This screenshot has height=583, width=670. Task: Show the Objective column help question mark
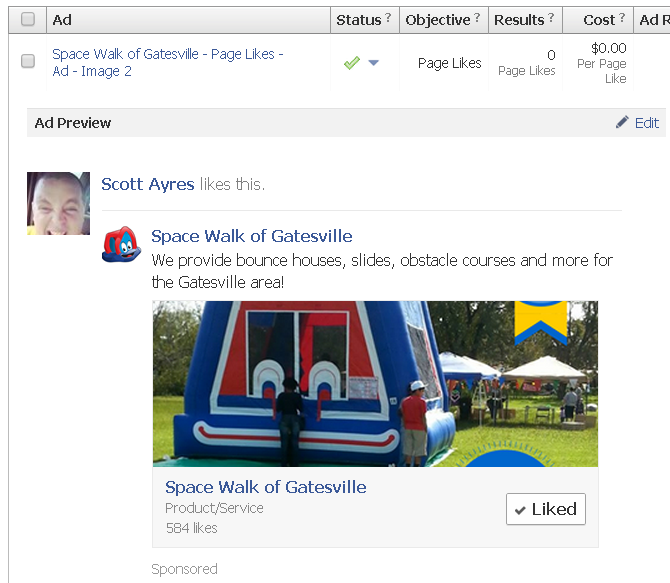(477, 17)
